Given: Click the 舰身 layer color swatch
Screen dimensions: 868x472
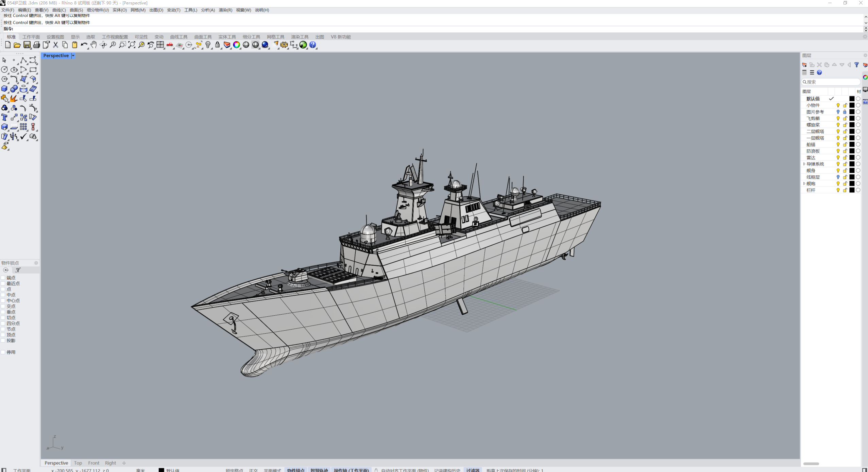Looking at the screenshot, I should click(852, 171).
